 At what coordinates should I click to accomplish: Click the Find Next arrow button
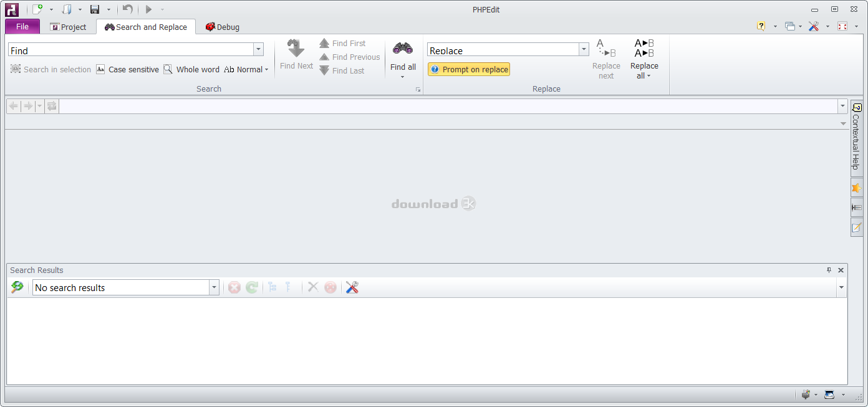coord(296,49)
